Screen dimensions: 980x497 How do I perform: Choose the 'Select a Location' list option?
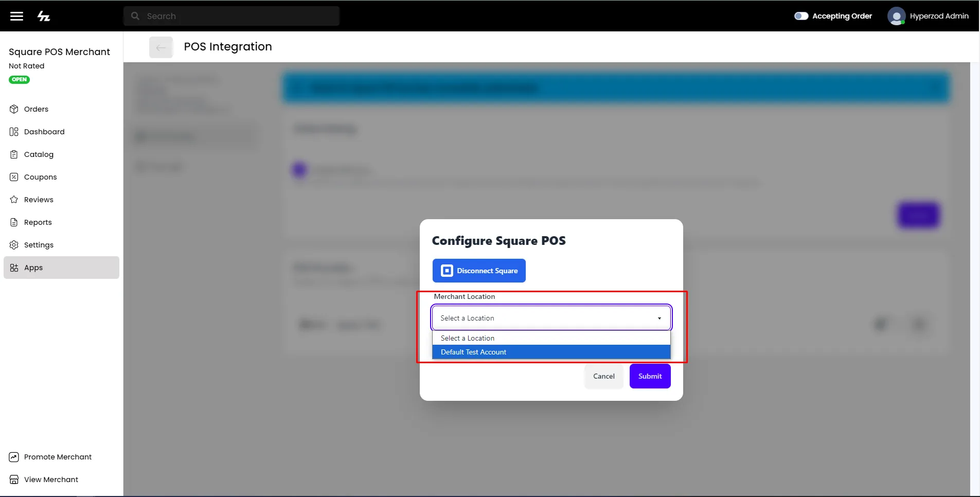551,338
